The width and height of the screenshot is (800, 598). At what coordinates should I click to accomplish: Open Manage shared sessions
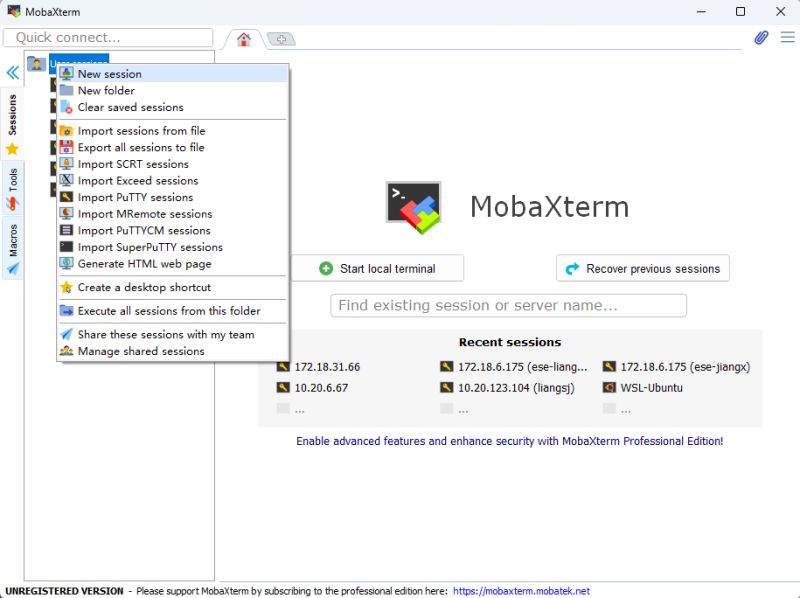click(173, 351)
